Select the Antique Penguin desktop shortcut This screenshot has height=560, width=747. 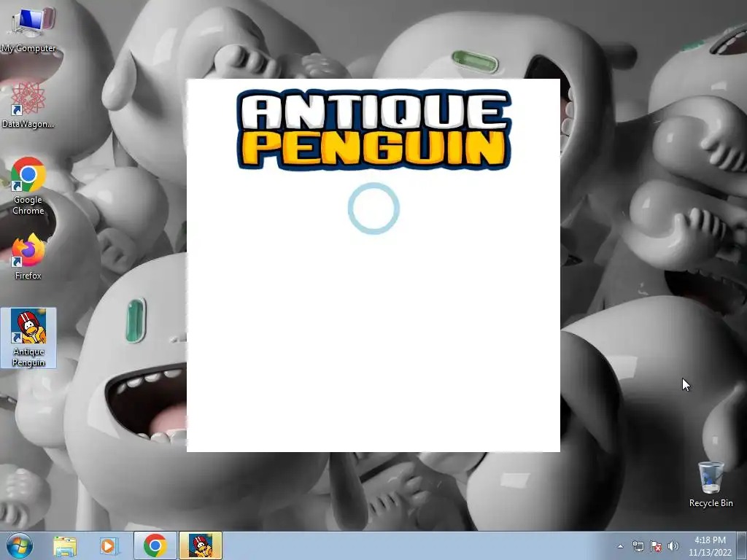pyautogui.click(x=28, y=338)
